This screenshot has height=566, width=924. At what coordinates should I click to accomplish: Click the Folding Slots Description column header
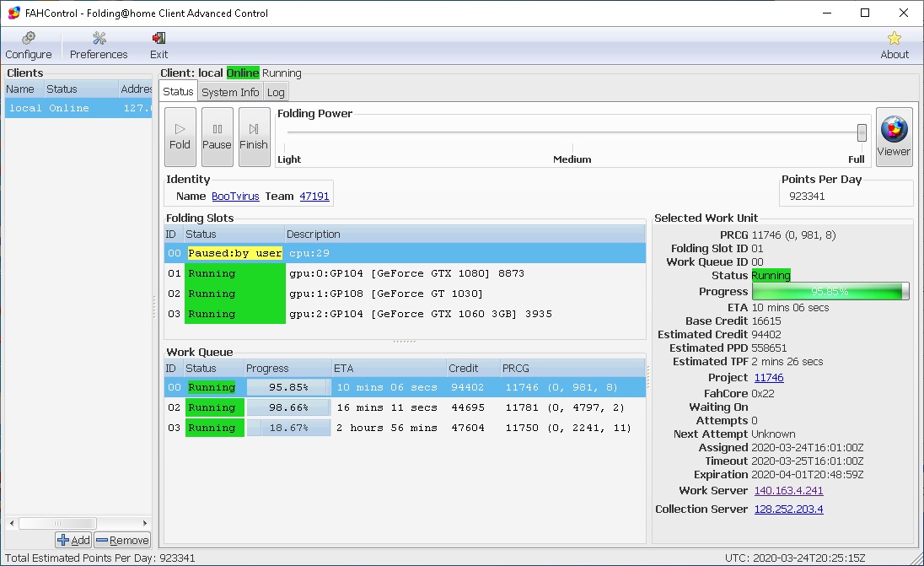[465, 234]
